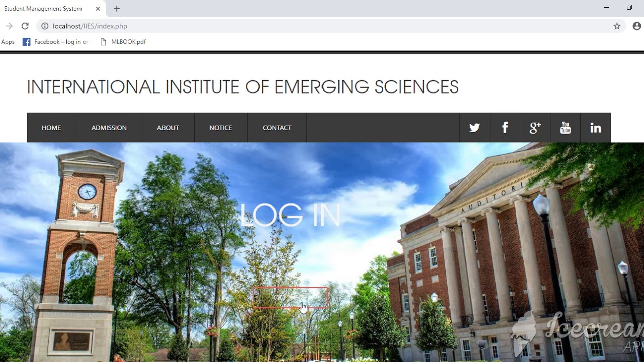Select the HOME menu item
The image size is (644, 362).
click(51, 128)
